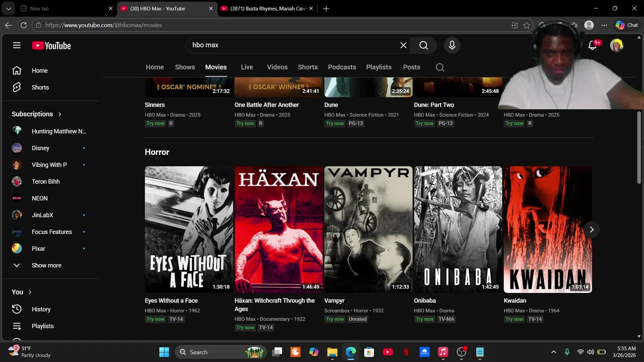Open a new browser tab
The image size is (644, 362).
pos(326,9)
